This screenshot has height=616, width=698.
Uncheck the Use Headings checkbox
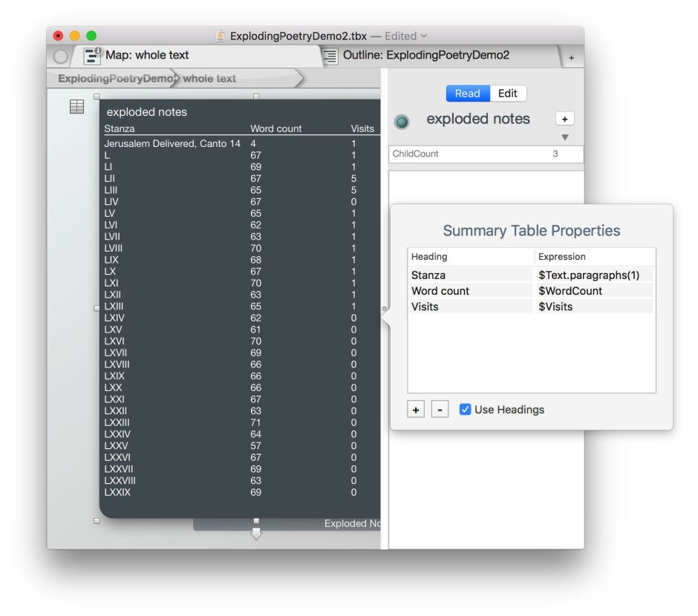pyautogui.click(x=466, y=410)
